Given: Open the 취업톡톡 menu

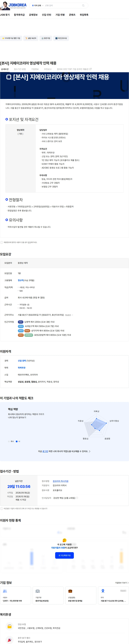Looking at the screenshot, I should coord(84,15).
